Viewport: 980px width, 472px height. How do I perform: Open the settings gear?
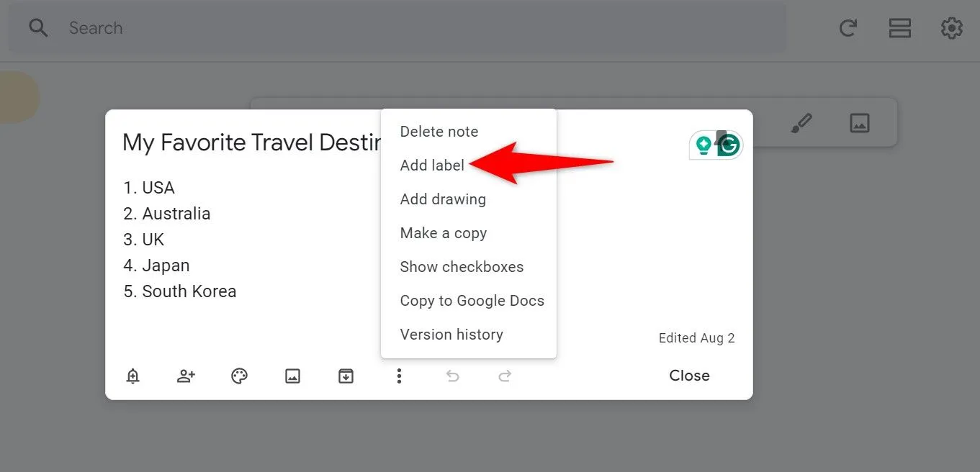952,28
